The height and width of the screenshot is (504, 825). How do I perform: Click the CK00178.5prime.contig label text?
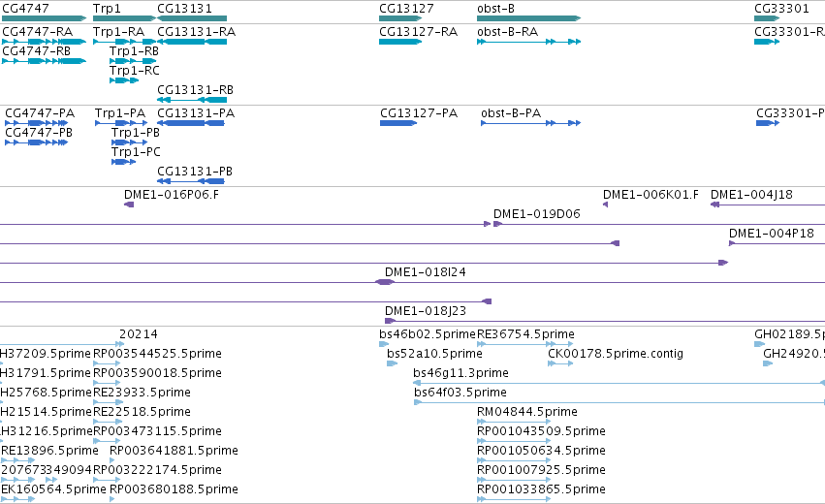pyautogui.click(x=616, y=354)
